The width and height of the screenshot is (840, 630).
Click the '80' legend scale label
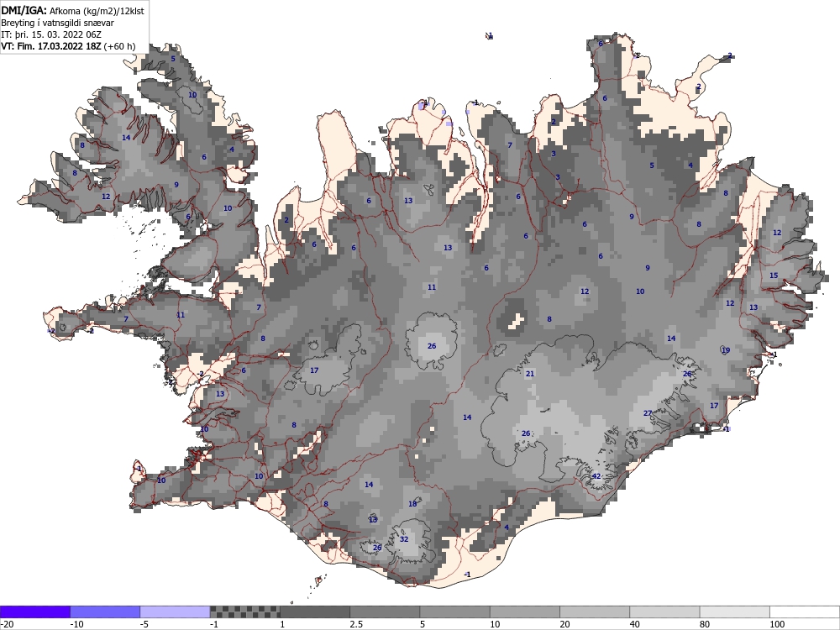[x=705, y=624]
